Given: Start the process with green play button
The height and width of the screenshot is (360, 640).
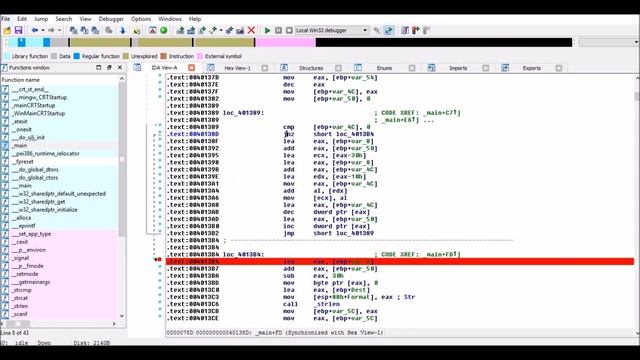Looking at the screenshot, I should [x=267, y=30].
